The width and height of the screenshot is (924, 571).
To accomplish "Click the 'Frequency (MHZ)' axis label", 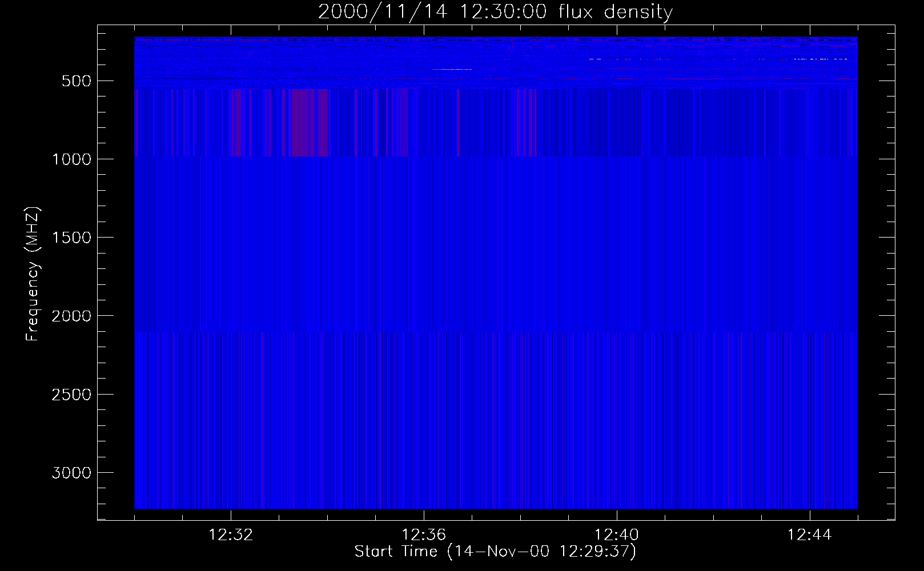I will pos(33,274).
